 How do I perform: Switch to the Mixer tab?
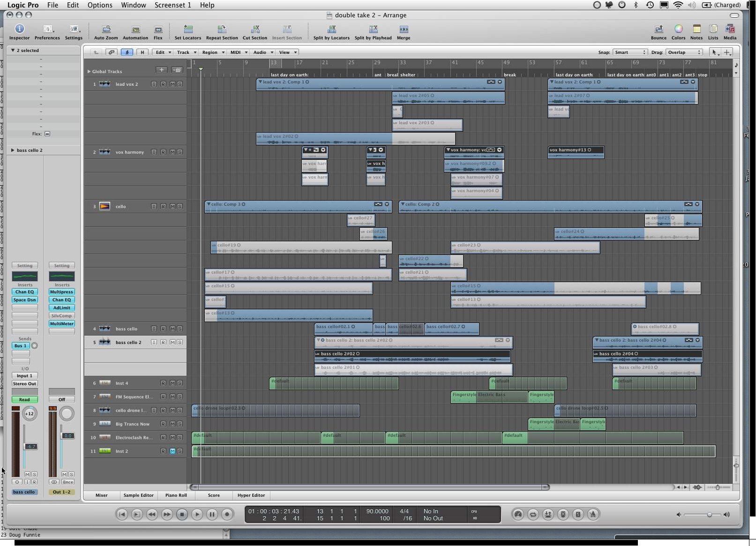101,495
